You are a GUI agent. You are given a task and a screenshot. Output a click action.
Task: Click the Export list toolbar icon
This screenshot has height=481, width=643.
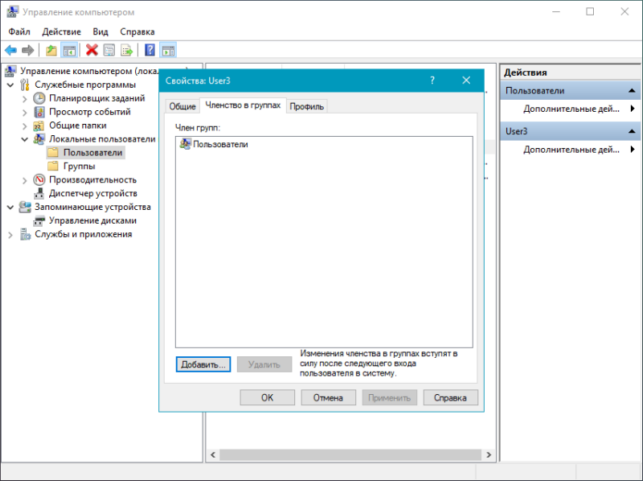(x=127, y=50)
